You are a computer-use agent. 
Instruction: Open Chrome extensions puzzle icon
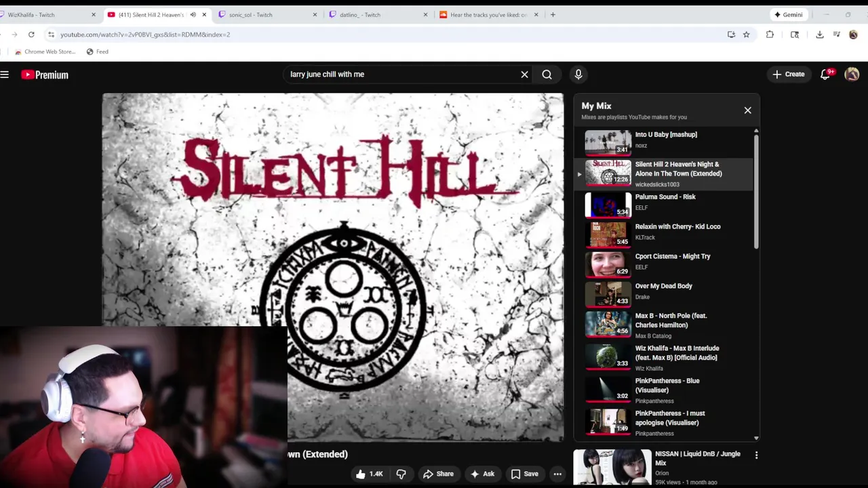click(770, 35)
